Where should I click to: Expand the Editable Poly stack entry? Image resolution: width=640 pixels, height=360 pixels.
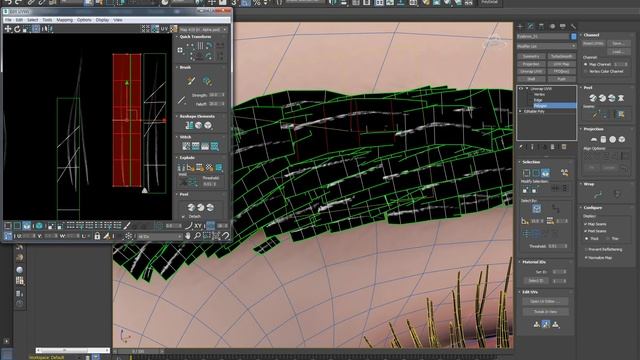coord(520,111)
